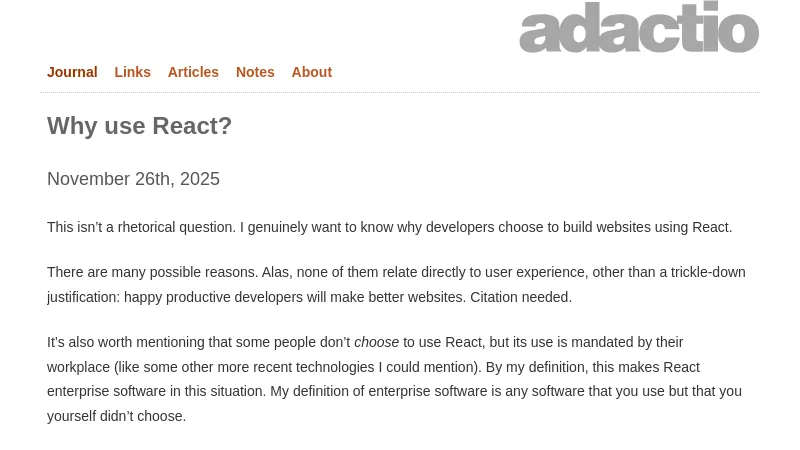Viewport: 800px width, 450px height.
Task: Click the adactio site logo
Action: pos(639,28)
